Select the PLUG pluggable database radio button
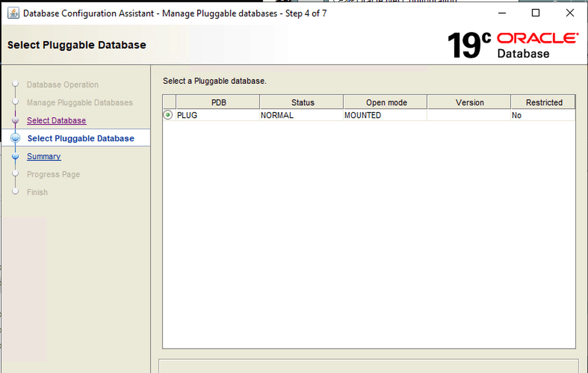 [x=168, y=115]
